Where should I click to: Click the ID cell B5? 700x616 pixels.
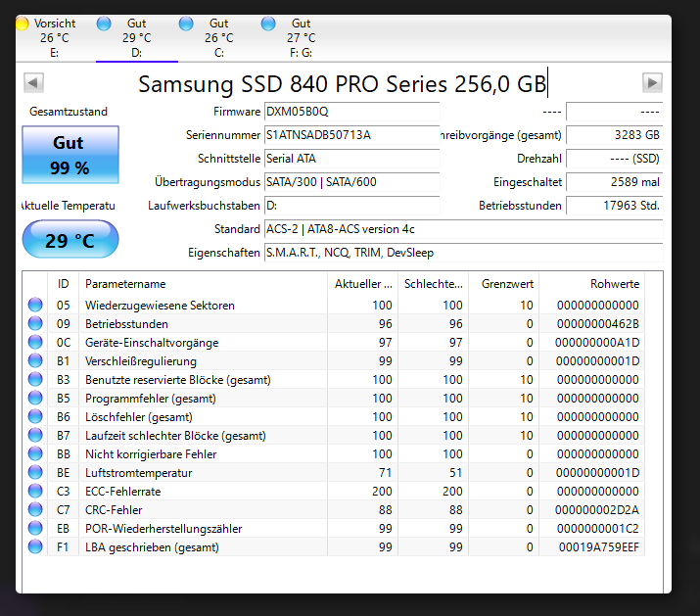63,399
